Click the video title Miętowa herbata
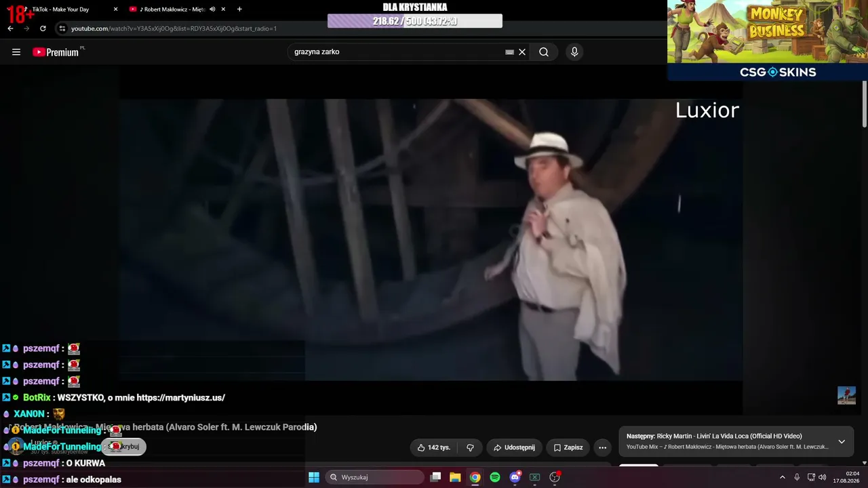Screen dimensions: 868x488 pos(163,427)
